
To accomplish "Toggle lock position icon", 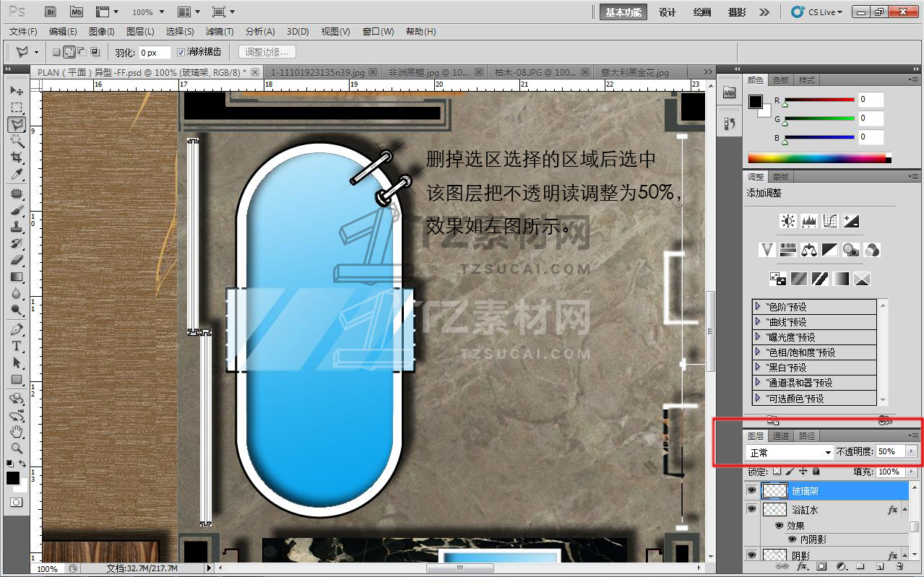I will [803, 471].
